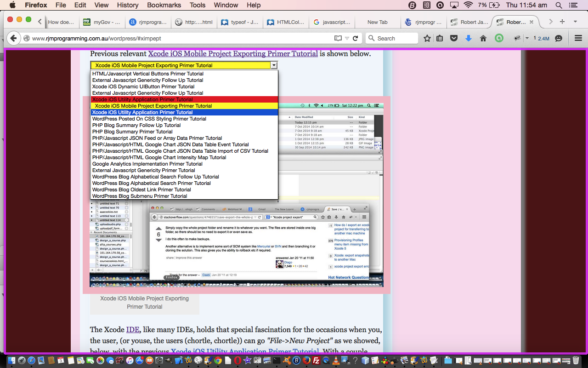The image size is (588, 368).
Task: Switch to the typeof - J... tab
Action: [x=239, y=22]
